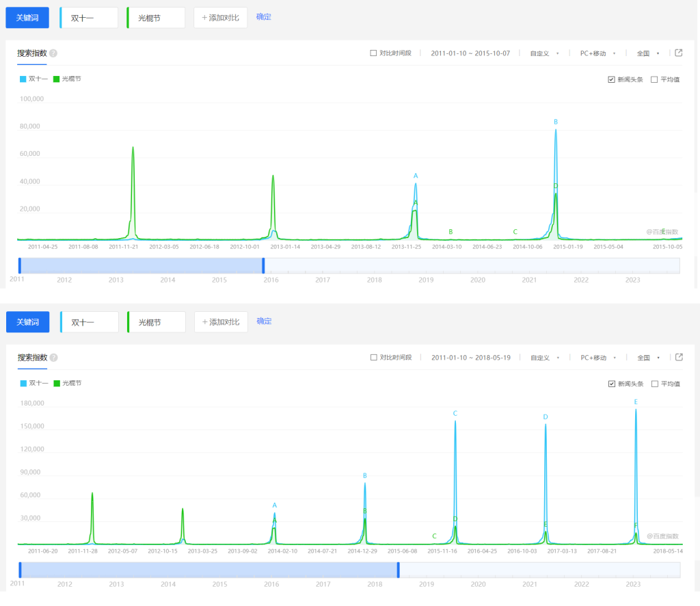The image size is (700, 606).
Task: Open date range 2011-01-10 ~ 2015-10-07 picker
Action: [470, 53]
